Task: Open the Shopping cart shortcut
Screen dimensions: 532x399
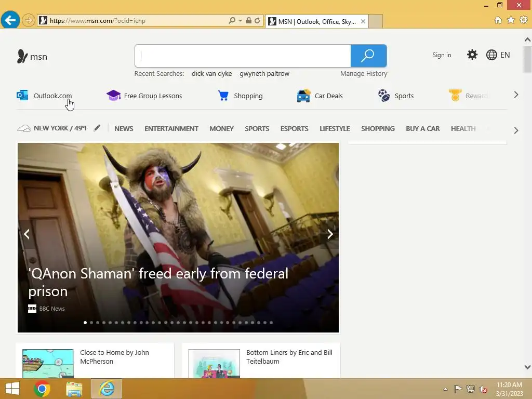Action: point(240,96)
